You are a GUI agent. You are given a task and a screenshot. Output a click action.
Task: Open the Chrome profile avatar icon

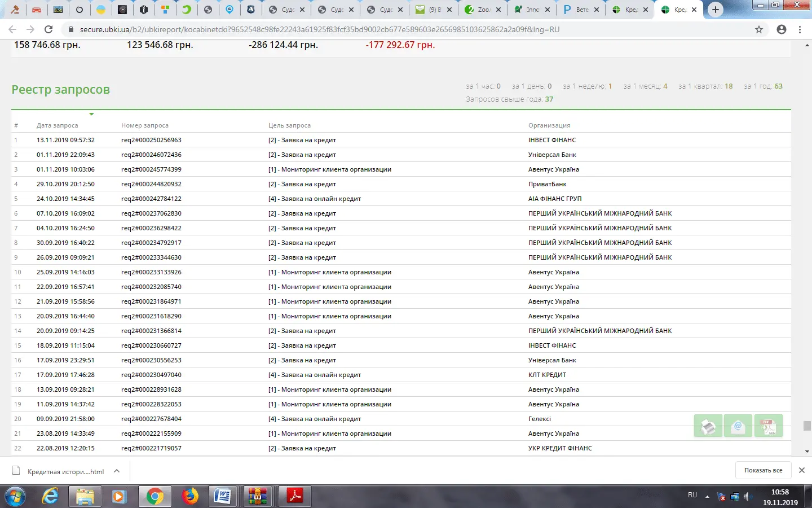(x=782, y=29)
